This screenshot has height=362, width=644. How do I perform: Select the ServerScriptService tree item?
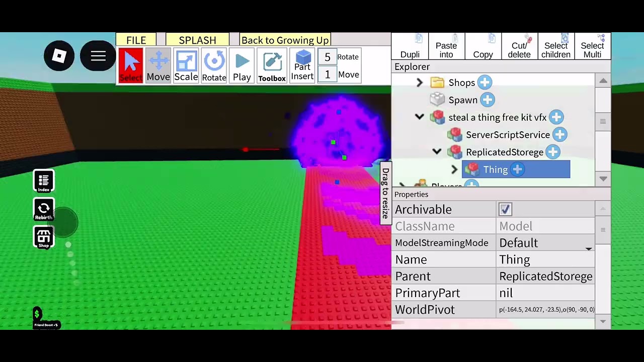point(508,135)
